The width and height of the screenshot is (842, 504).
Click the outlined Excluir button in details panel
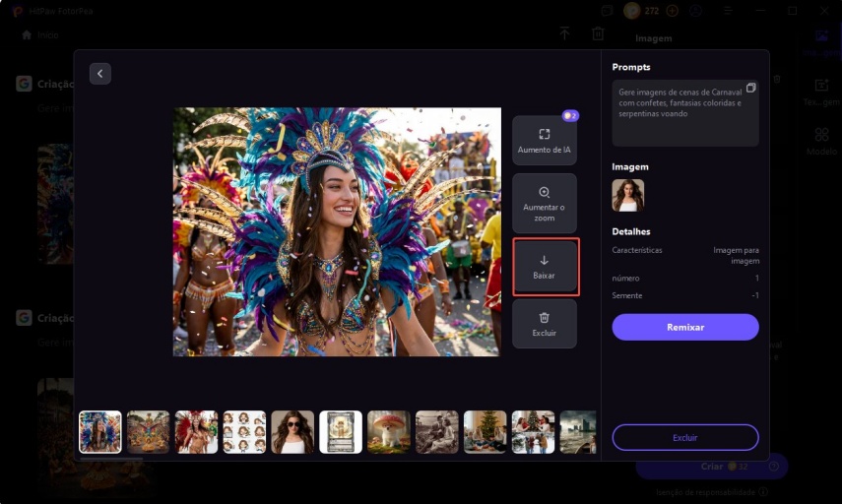[x=685, y=437]
